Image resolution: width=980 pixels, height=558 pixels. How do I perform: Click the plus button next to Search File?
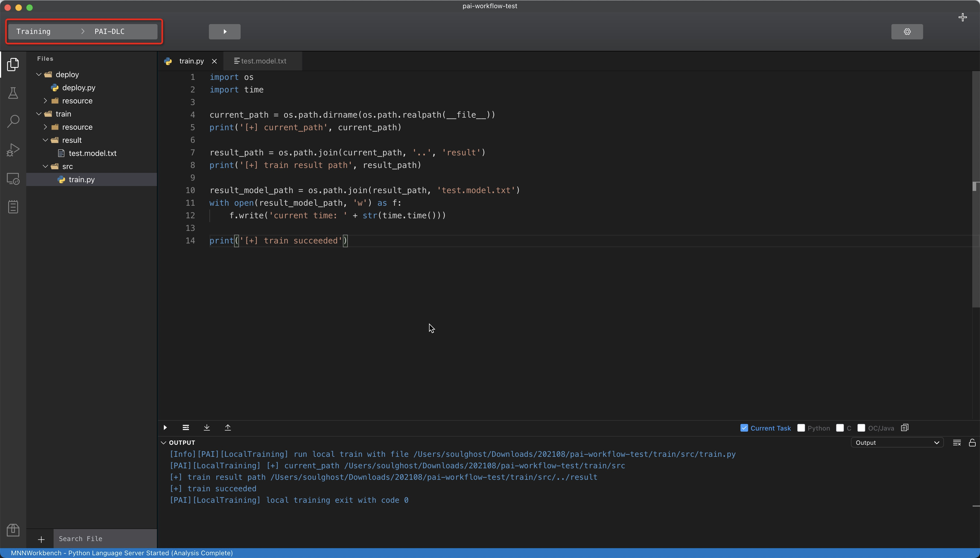click(x=41, y=539)
